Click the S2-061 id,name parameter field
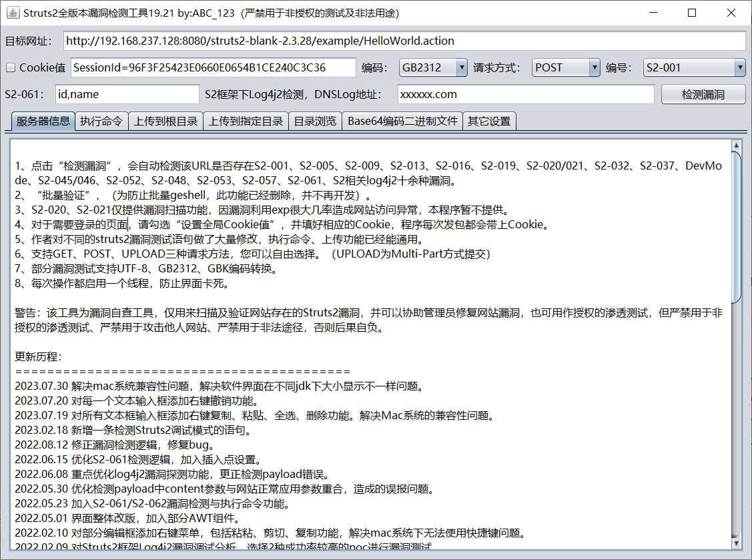The image size is (752, 560). point(127,95)
